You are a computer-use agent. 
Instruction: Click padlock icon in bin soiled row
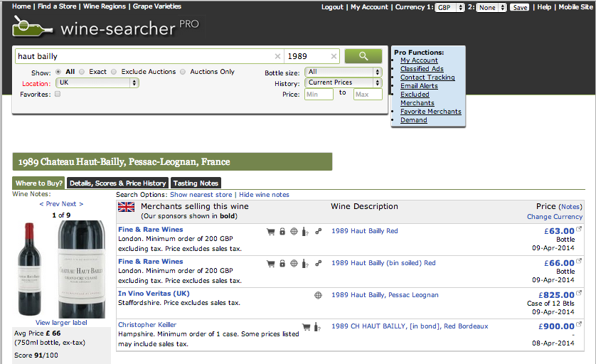[x=282, y=263]
